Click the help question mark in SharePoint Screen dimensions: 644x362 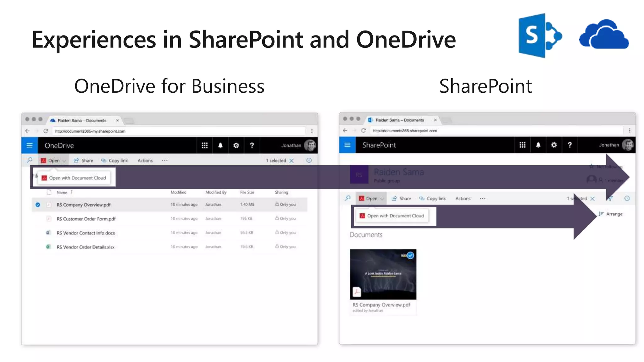(x=570, y=145)
